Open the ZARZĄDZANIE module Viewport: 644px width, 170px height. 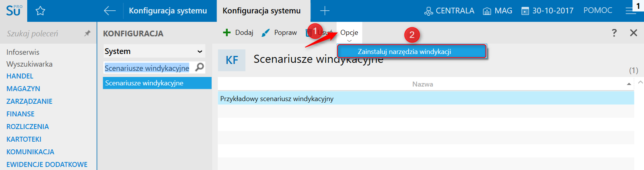pos(30,101)
